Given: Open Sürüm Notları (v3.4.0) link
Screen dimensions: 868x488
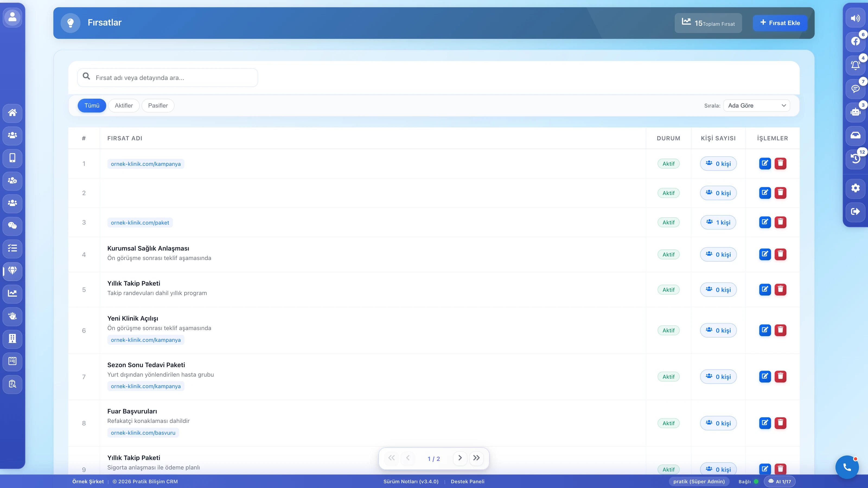Looking at the screenshot, I should tap(411, 481).
